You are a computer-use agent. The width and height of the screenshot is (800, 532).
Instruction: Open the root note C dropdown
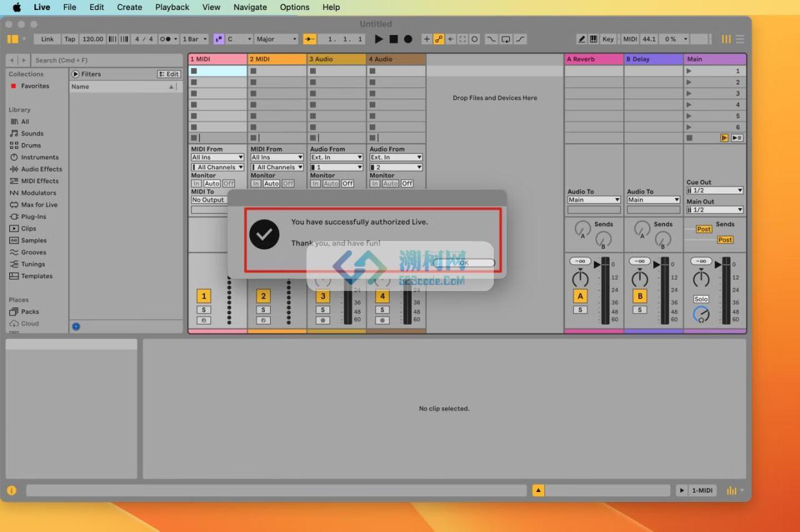coord(239,39)
